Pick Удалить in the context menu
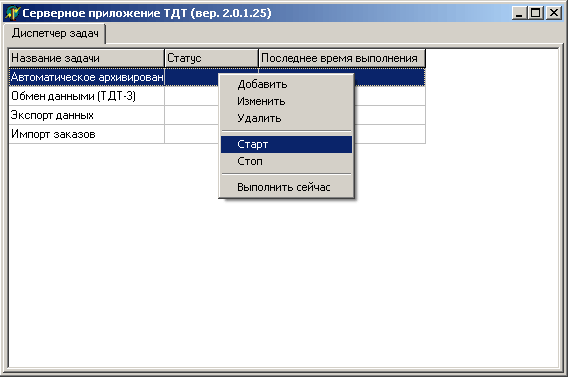The height and width of the screenshot is (377, 568). [286, 118]
